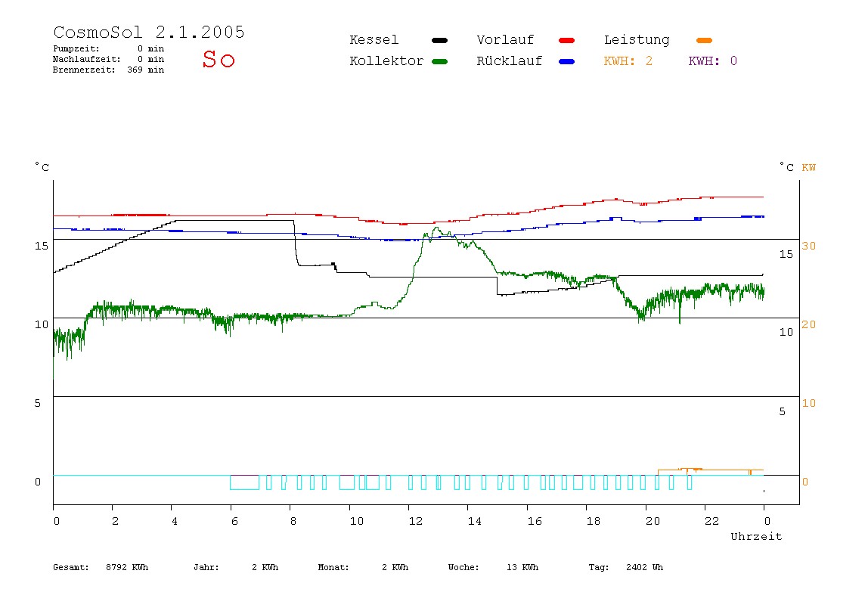The image size is (868, 614).
Task: Select the "0 min" value beside Pumpzeit
Action: tap(151, 48)
